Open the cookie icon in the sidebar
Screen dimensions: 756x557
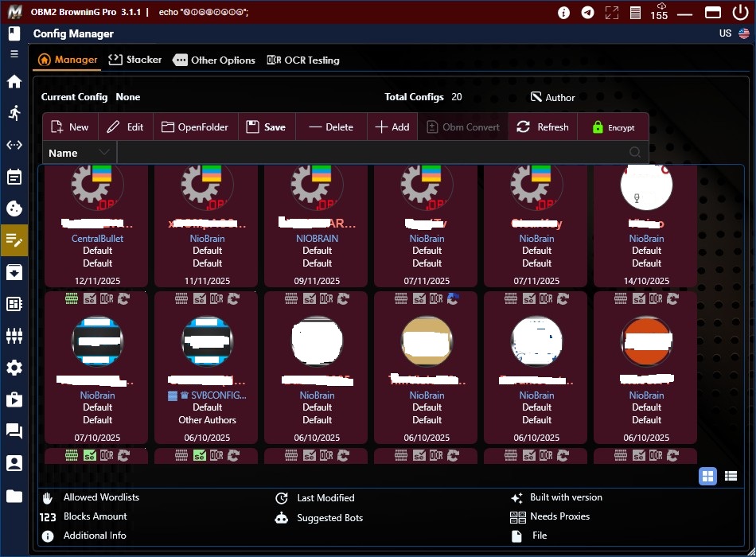(14, 208)
